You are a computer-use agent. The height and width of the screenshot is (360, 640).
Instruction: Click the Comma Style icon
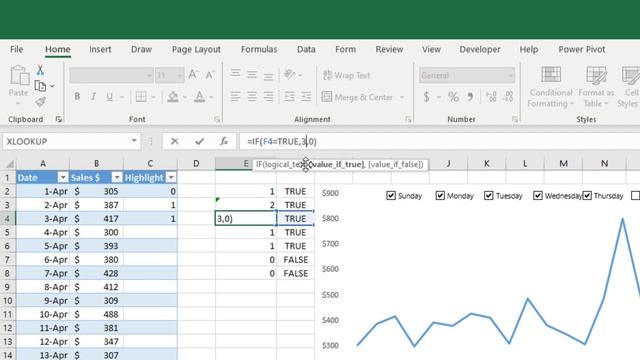471,97
